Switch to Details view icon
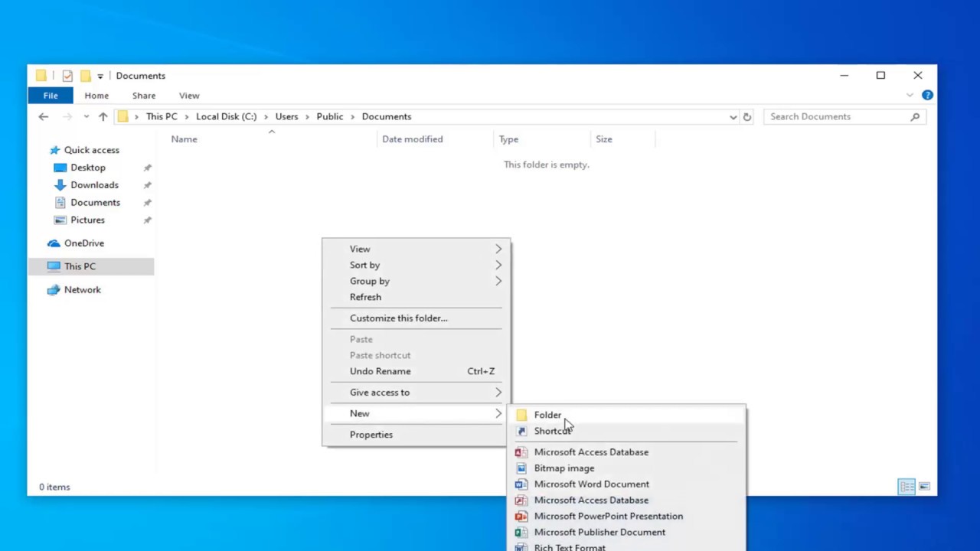The height and width of the screenshot is (551, 980). [x=906, y=487]
